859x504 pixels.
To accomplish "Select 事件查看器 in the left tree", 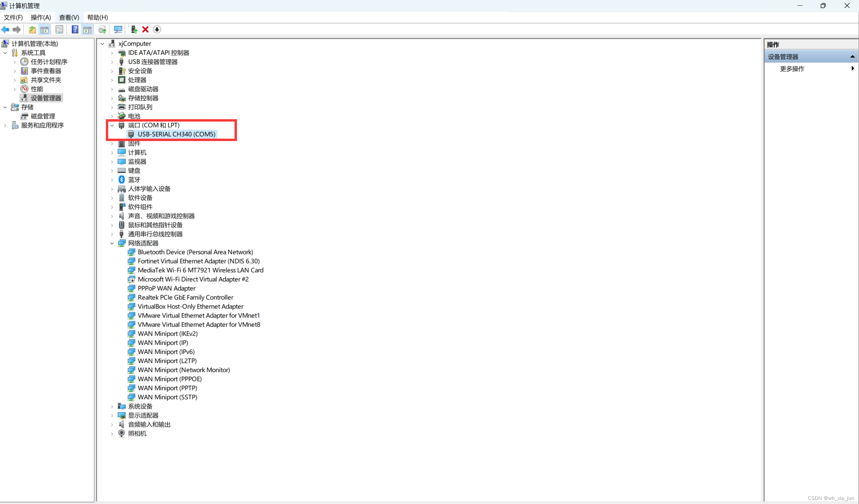I will pyautogui.click(x=46, y=71).
